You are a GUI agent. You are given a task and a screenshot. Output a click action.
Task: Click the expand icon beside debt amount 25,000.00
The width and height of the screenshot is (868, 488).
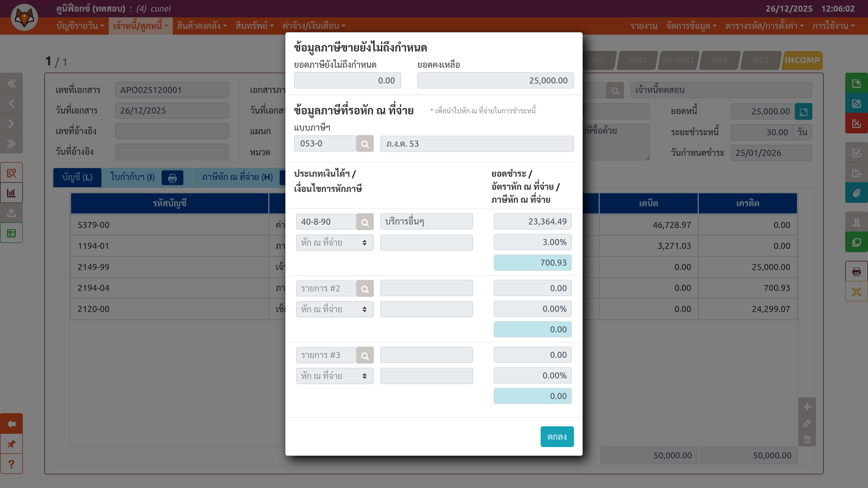803,112
